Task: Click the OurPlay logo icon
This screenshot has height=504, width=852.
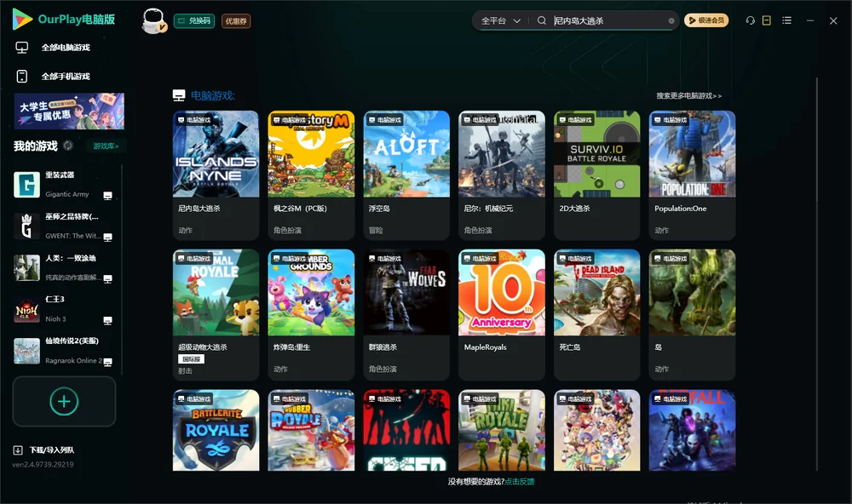Action: pyautogui.click(x=22, y=19)
